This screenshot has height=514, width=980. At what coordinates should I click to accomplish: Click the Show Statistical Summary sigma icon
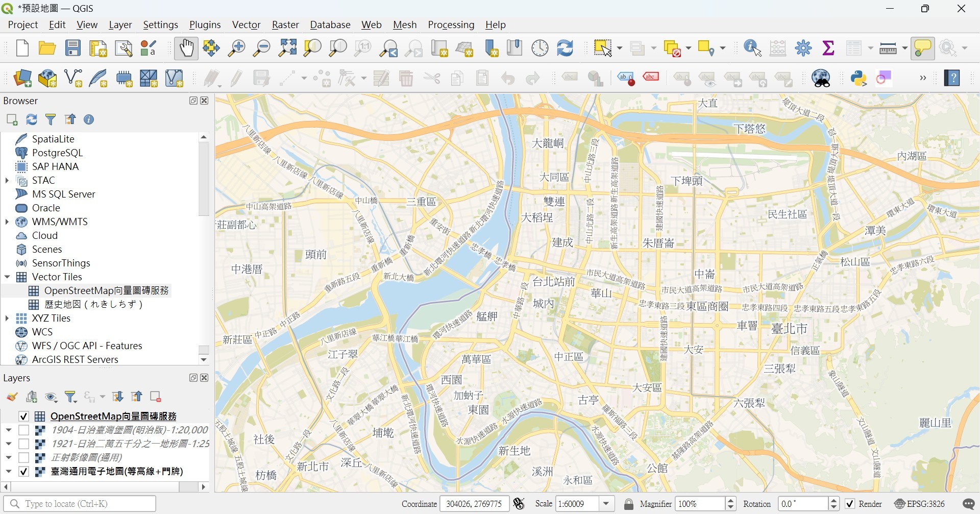coord(828,47)
